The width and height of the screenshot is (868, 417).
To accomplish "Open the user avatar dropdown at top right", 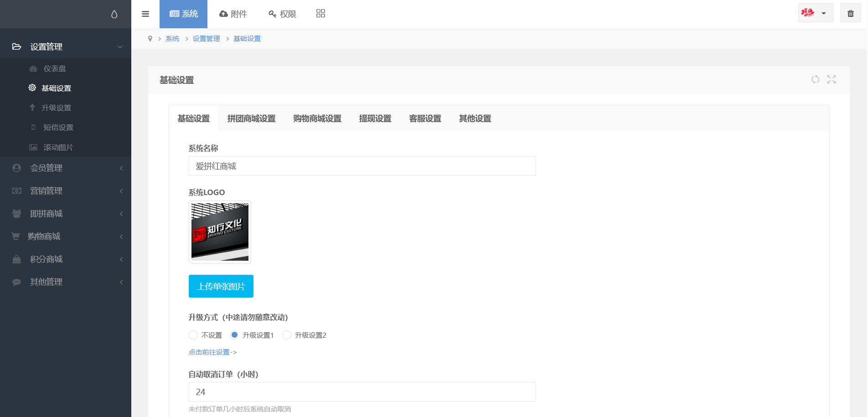I will click(815, 13).
